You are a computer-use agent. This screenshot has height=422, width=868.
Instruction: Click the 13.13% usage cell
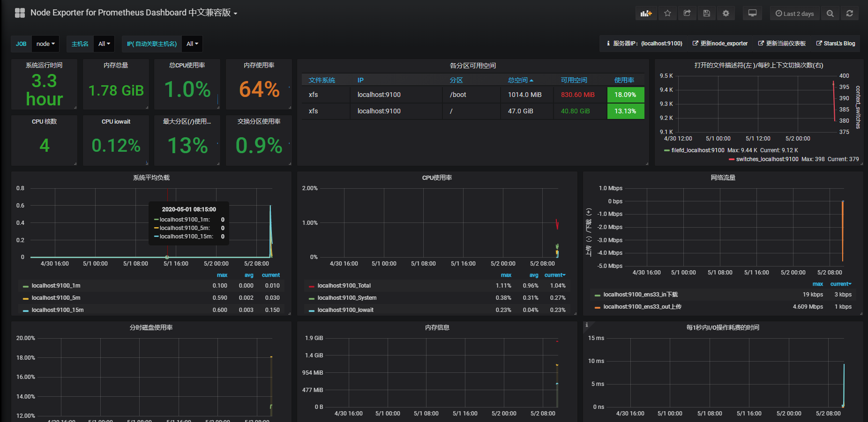[626, 111]
